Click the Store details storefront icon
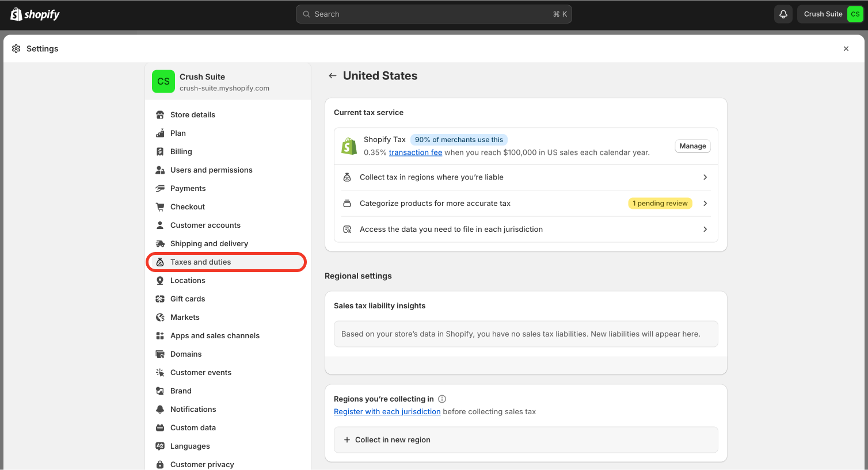 coord(160,115)
